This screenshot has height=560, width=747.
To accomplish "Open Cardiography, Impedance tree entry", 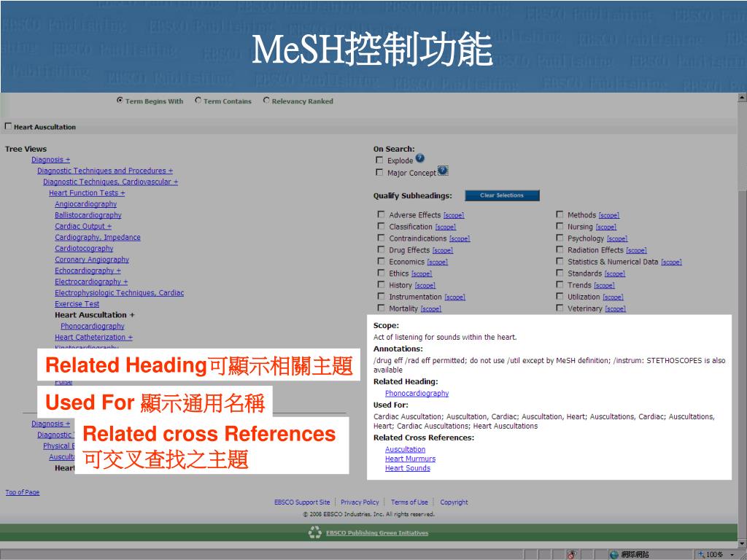I will tap(98, 237).
